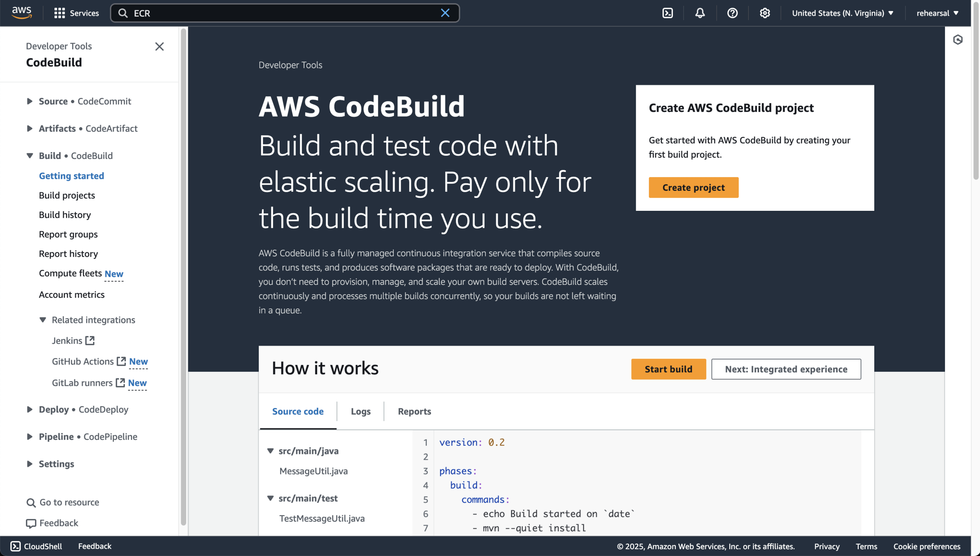This screenshot has height=556, width=980.
Task: Open Build history in the sidebar
Action: pyautogui.click(x=65, y=215)
